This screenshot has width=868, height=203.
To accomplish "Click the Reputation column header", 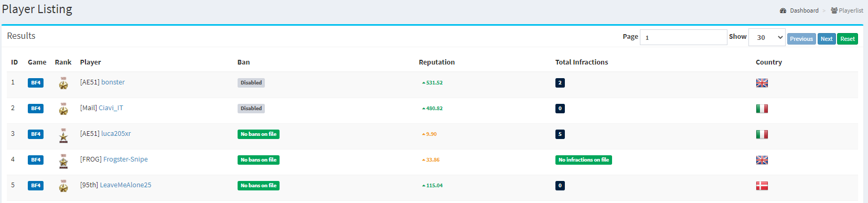I will tap(436, 62).
